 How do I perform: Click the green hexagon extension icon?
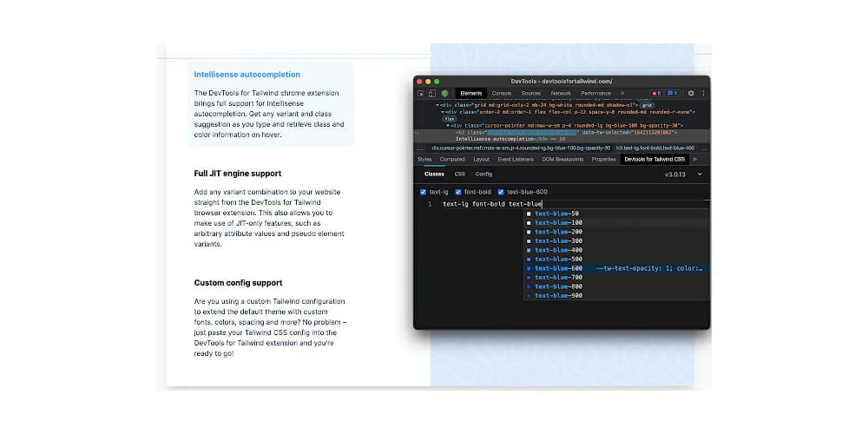click(444, 94)
